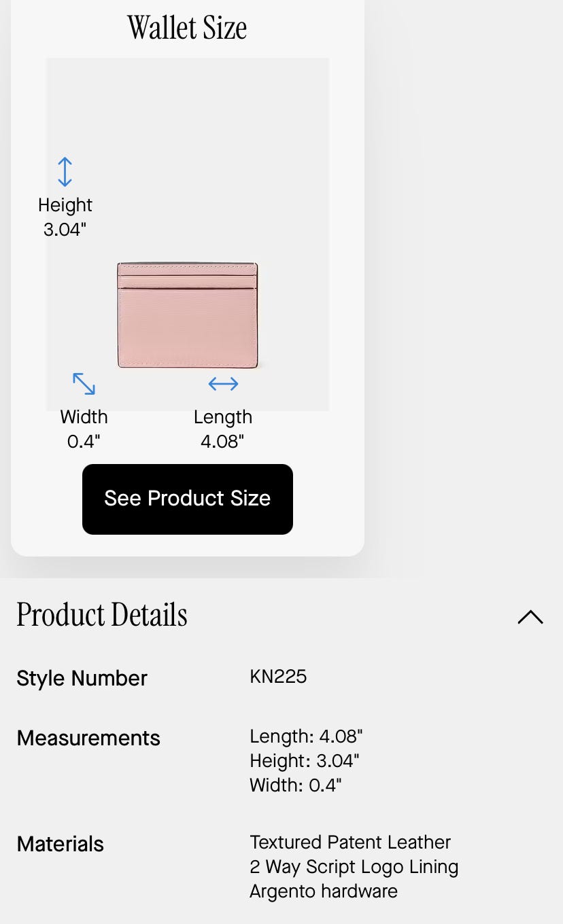Select the Length 4.08" label in diagram
This screenshot has width=563, height=924.
(x=223, y=429)
